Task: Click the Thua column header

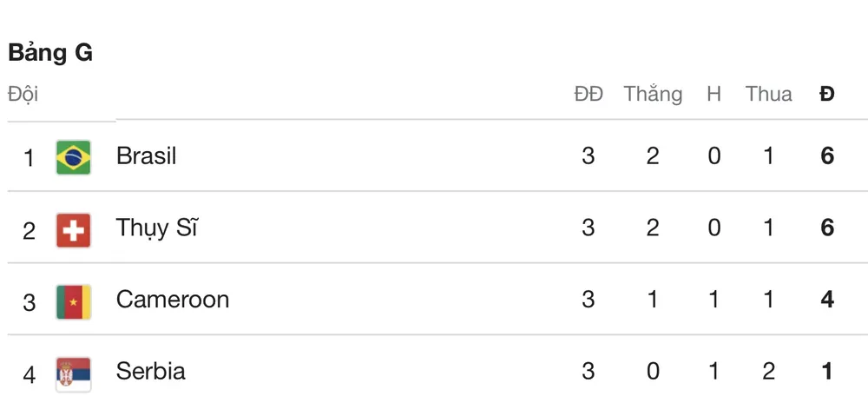Action: tap(768, 94)
